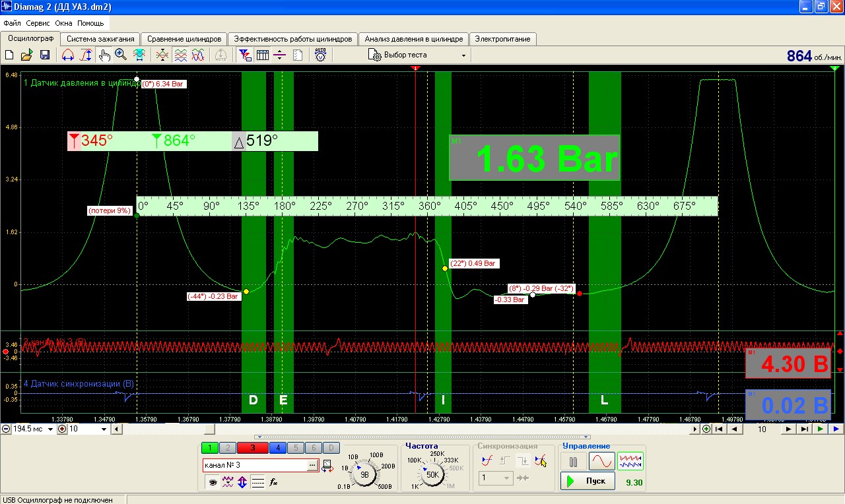845x504 pixels.
Task: Toggle channel 6 button
Action: tap(313, 448)
